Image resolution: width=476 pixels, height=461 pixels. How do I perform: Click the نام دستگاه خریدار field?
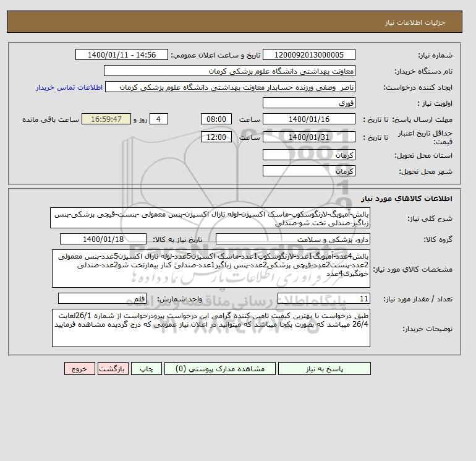point(229,71)
